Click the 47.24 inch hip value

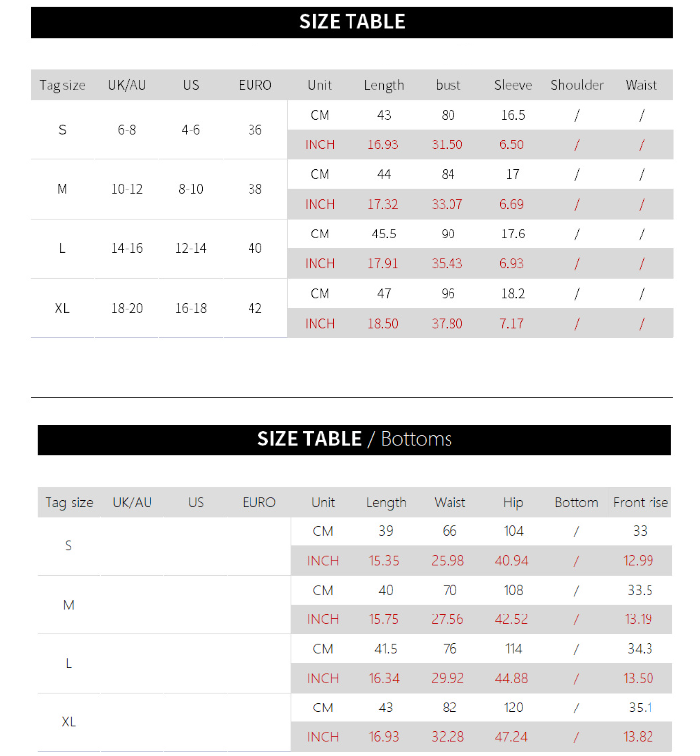tap(512, 737)
